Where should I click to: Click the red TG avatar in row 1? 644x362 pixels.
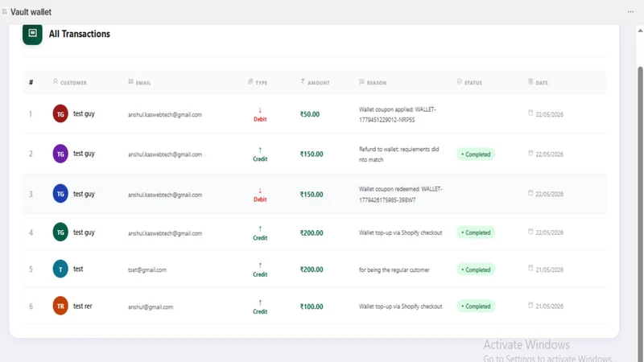(x=60, y=113)
